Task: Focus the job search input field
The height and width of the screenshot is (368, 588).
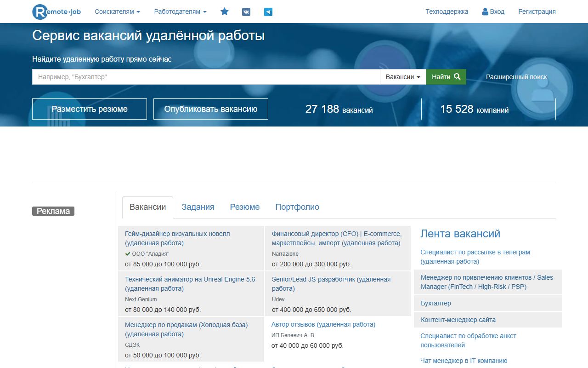Action: pos(206,77)
